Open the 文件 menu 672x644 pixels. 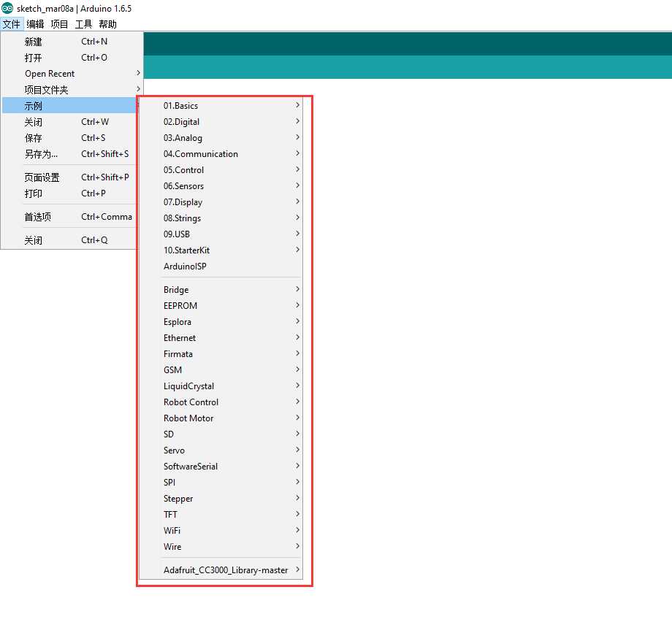click(12, 24)
